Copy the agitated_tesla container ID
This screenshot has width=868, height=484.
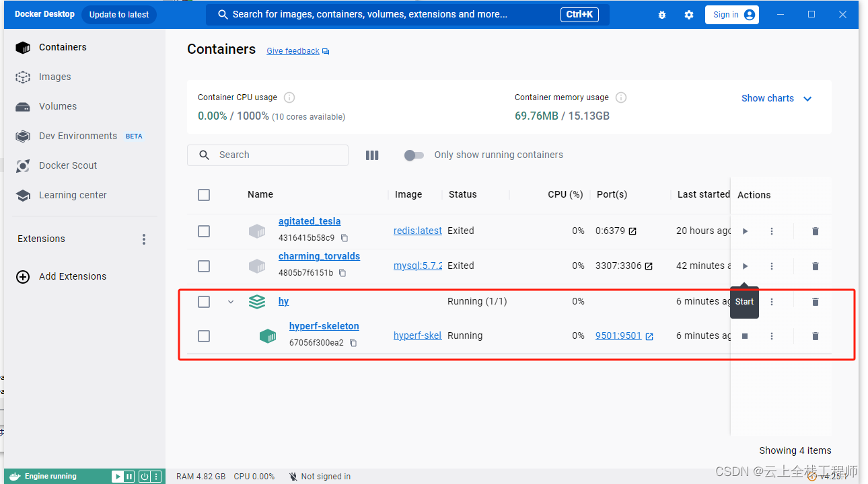[345, 238]
